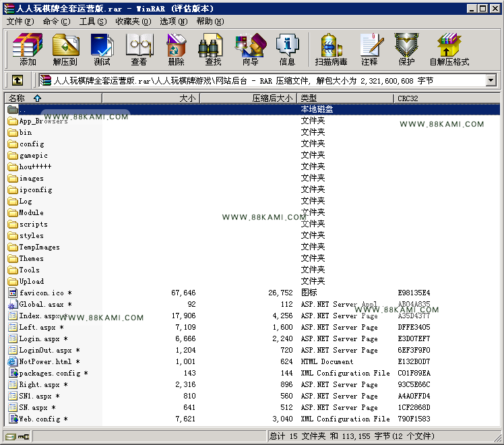Click the Add (添加) toolbar icon
The image size is (504, 445).
[x=28, y=49]
